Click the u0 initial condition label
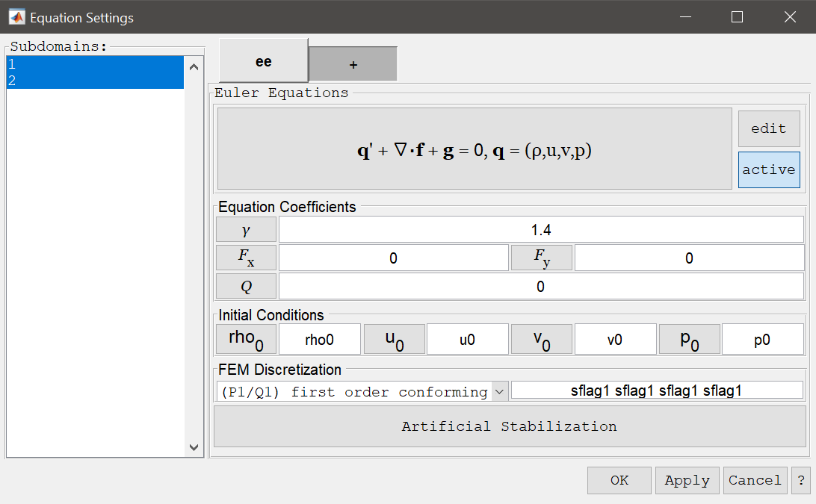 (x=395, y=339)
